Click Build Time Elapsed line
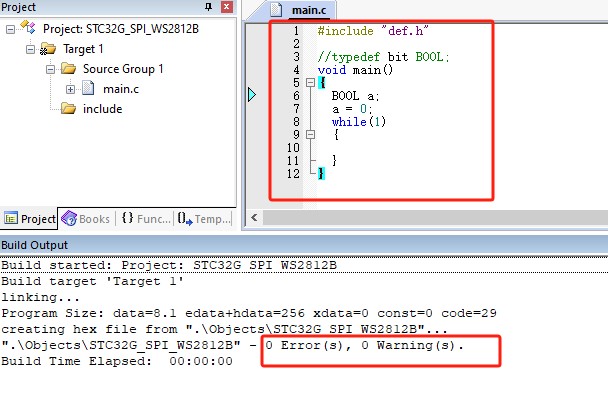 pos(117,361)
